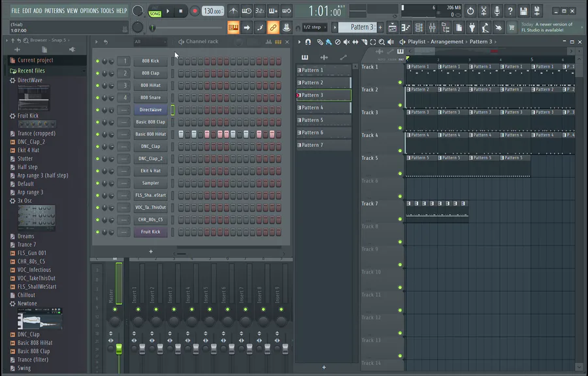Select the 808 Clap channel button
This screenshot has width=588, height=376.
150,73
